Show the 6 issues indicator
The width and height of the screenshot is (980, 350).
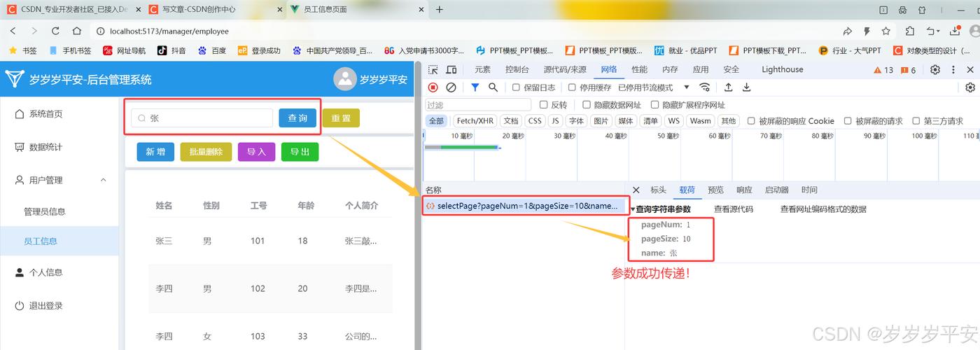[x=909, y=70]
